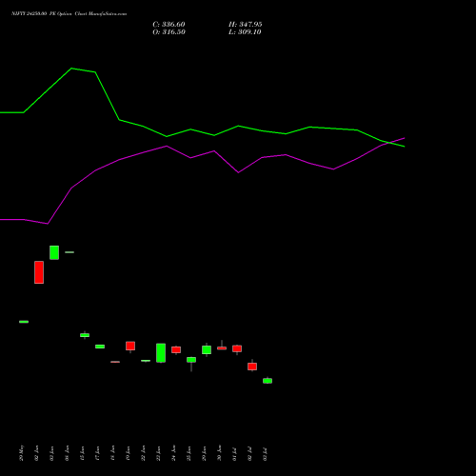Select the tall red candlestick near chart left

(39, 272)
